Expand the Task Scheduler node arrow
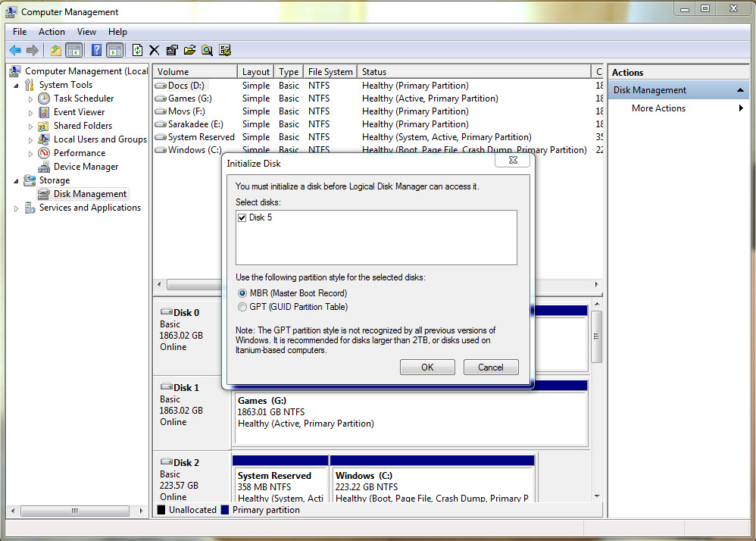The image size is (756, 541). coord(30,99)
